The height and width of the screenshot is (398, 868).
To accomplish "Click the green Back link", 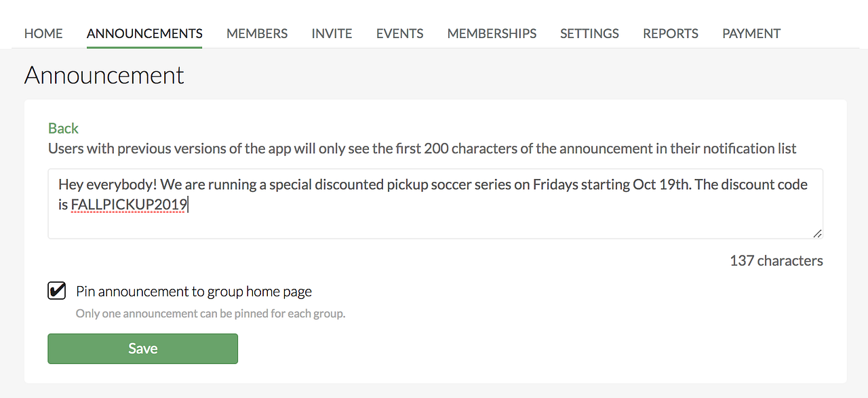I will point(63,128).
